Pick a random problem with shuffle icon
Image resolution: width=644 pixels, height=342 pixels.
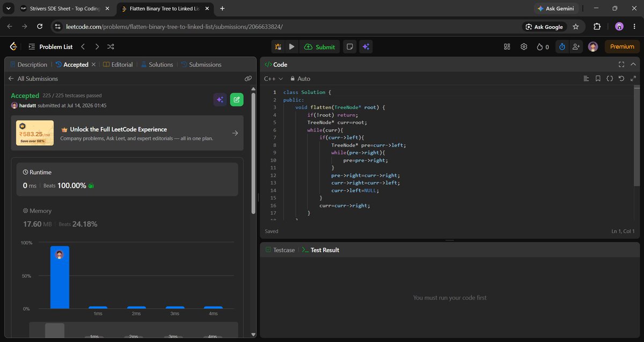point(111,47)
